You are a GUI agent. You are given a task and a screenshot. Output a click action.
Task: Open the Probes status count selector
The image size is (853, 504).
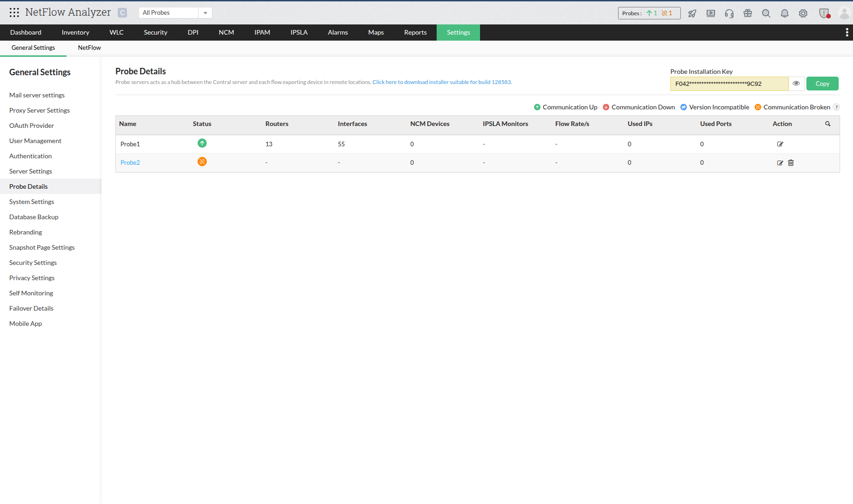tap(649, 13)
